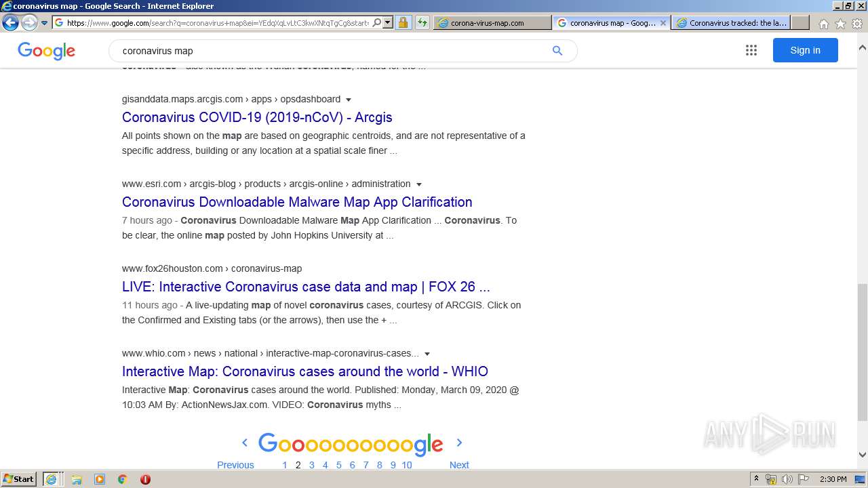
Task: Click the vertical scrollbar down arrow
Action: coord(862,455)
